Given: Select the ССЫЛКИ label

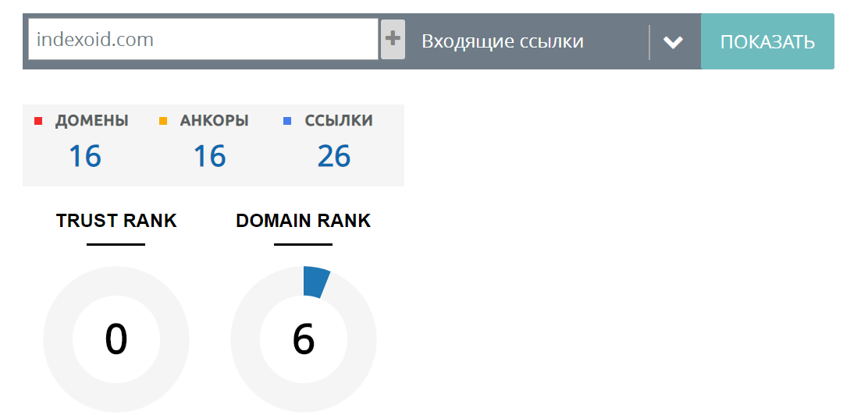Looking at the screenshot, I should [339, 121].
